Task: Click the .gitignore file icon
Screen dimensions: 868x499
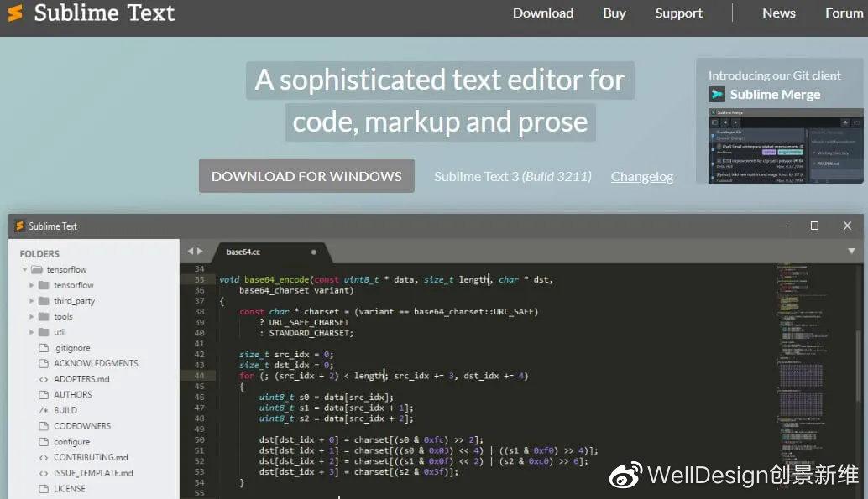Action: 44,348
